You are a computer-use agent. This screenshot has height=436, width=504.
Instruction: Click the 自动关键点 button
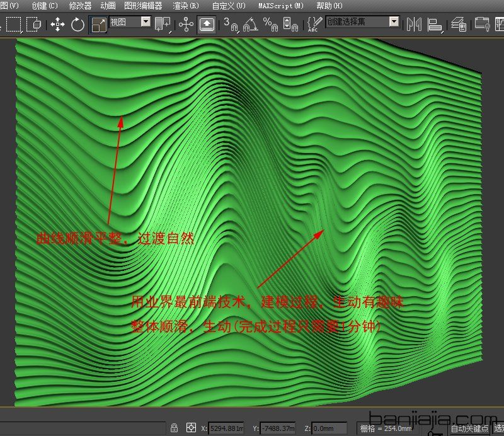pos(469,428)
